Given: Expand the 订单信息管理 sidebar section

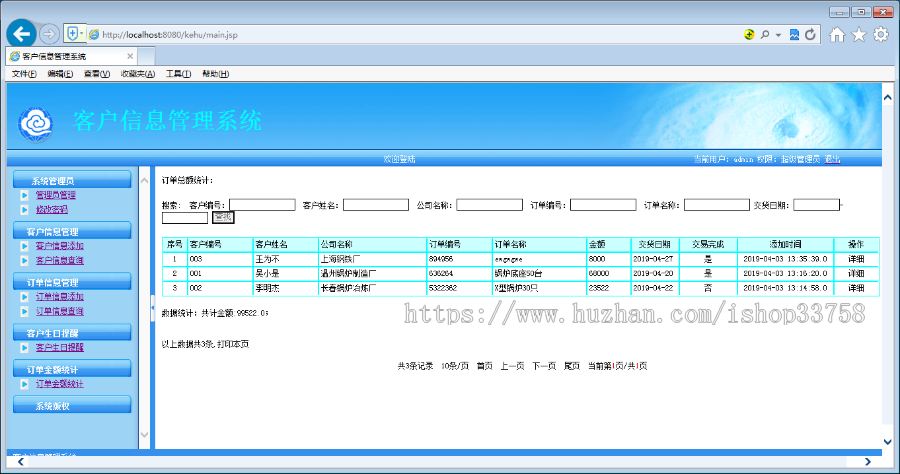Looking at the screenshot, I should tap(72, 282).
